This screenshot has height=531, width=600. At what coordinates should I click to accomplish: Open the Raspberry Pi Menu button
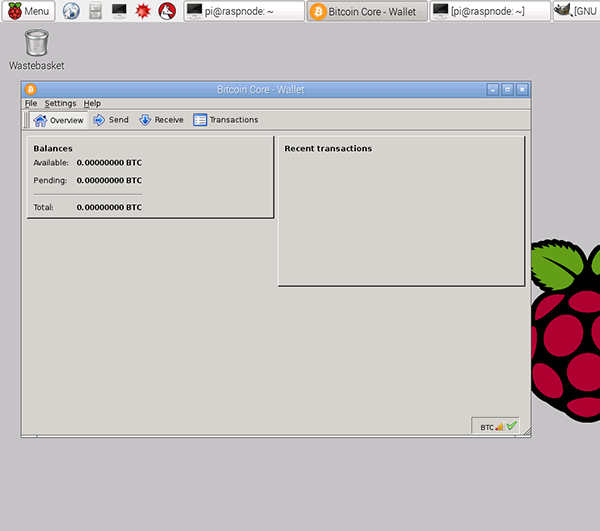(x=29, y=11)
